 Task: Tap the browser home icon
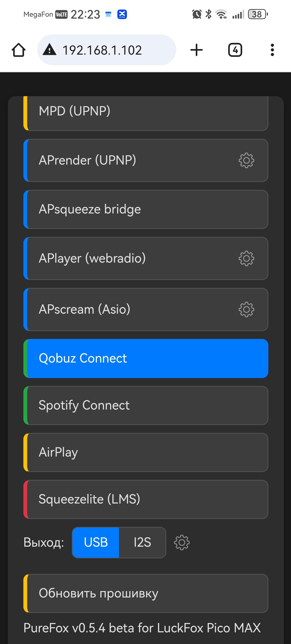[x=19, y=50]
